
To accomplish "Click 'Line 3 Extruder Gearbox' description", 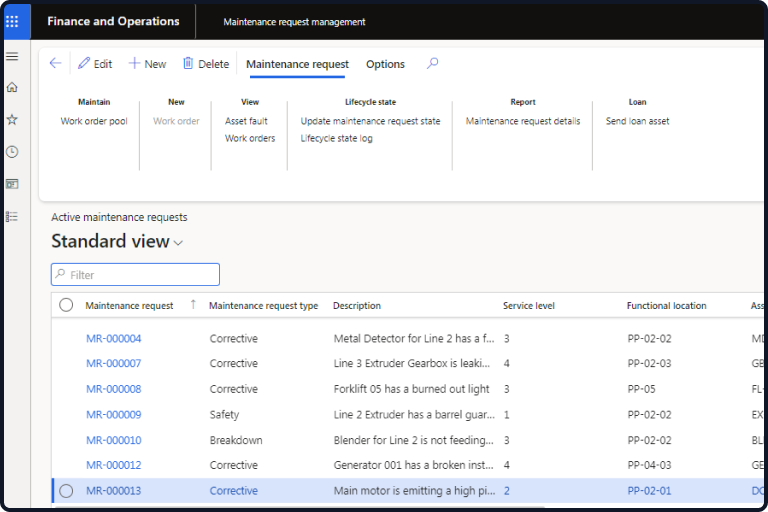I will coord(411,364).
